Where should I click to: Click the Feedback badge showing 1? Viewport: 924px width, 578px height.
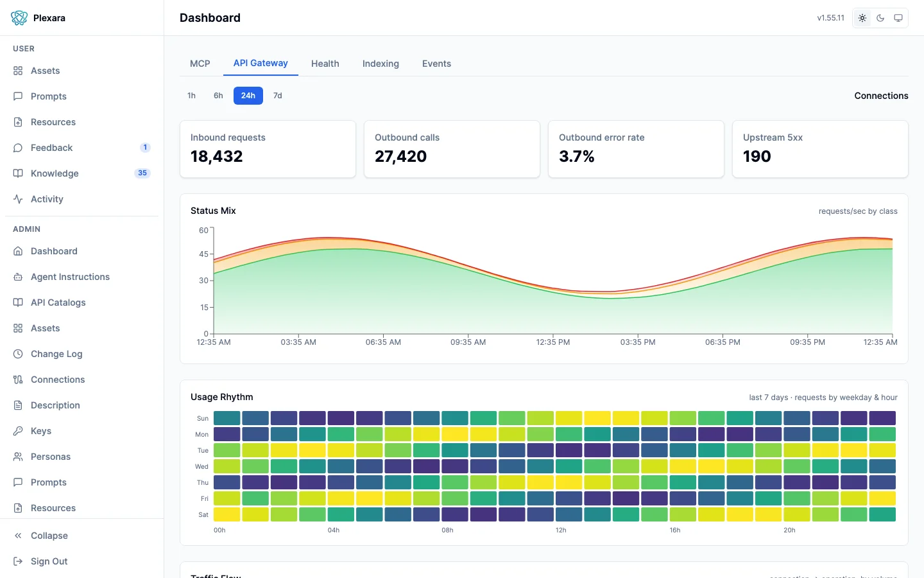coord(145,148)
